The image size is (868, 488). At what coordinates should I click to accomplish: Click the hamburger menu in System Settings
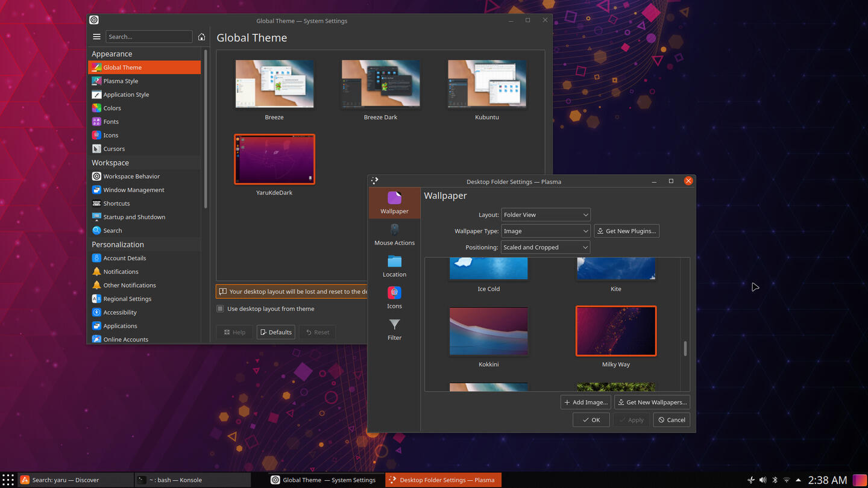pos(96,37)
